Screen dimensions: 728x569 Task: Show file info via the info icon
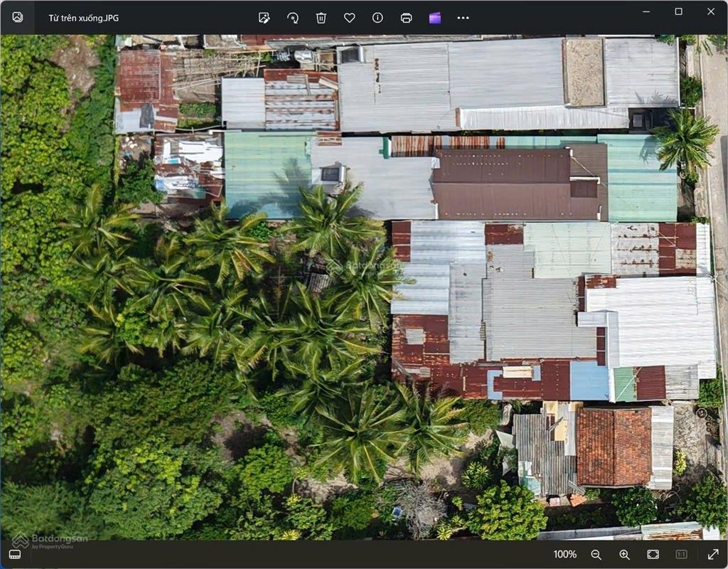tap(378, 18)
